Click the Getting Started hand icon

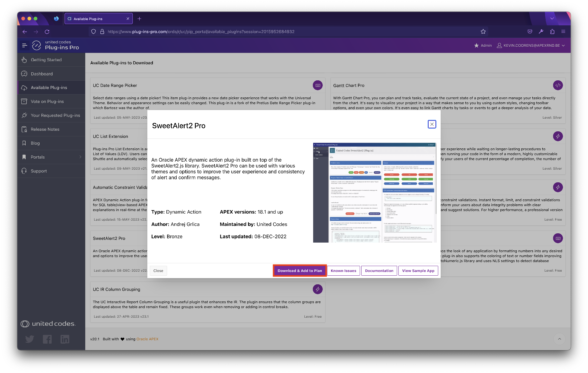pos(24,60)
